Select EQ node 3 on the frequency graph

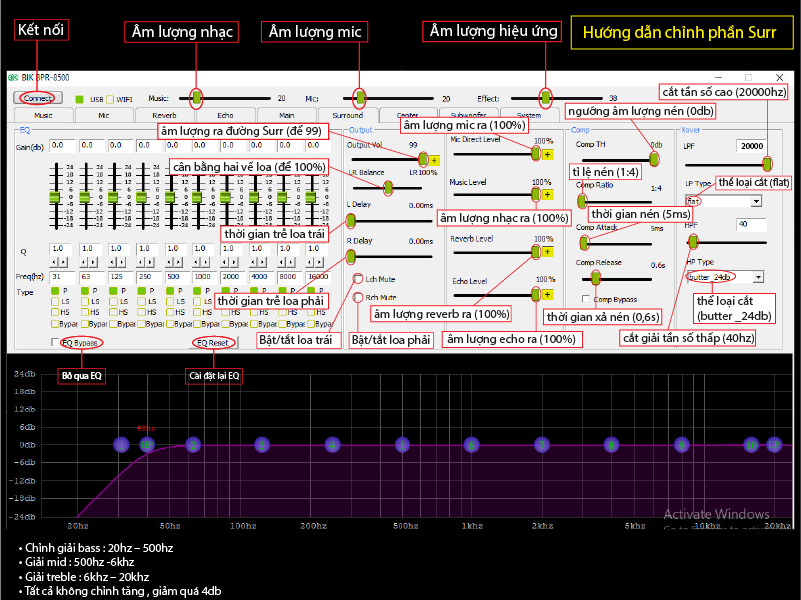coord(262,445)
